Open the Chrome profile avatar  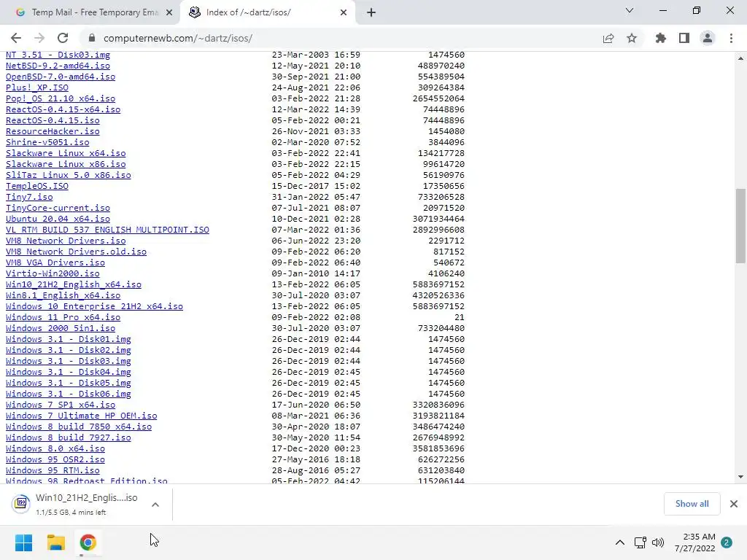[708, 38]
